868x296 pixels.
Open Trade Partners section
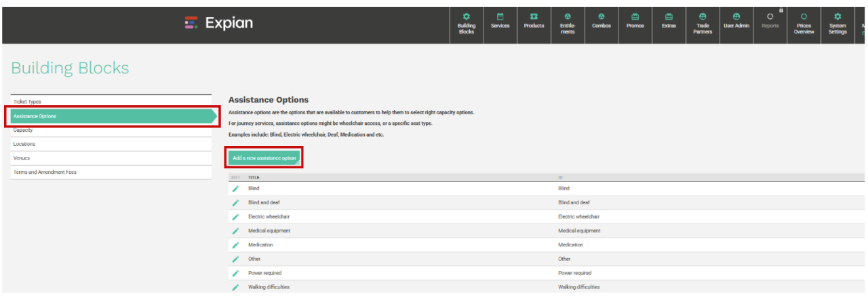703,25
